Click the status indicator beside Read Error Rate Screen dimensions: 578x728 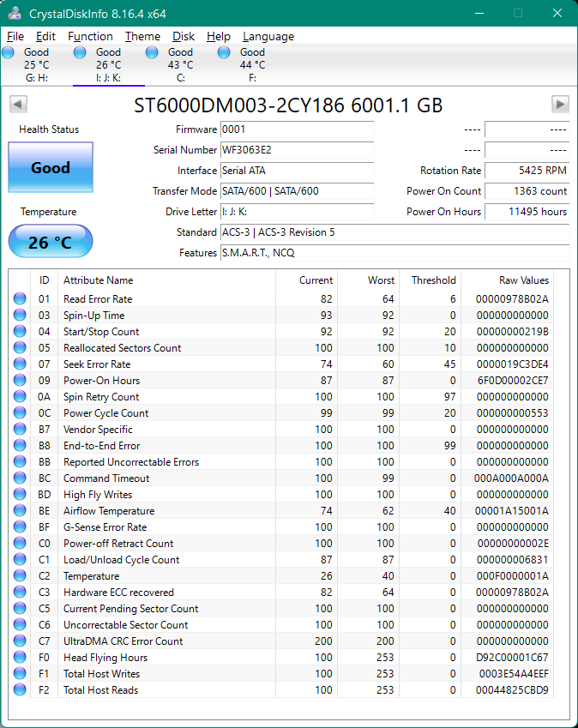click(20, 298)
